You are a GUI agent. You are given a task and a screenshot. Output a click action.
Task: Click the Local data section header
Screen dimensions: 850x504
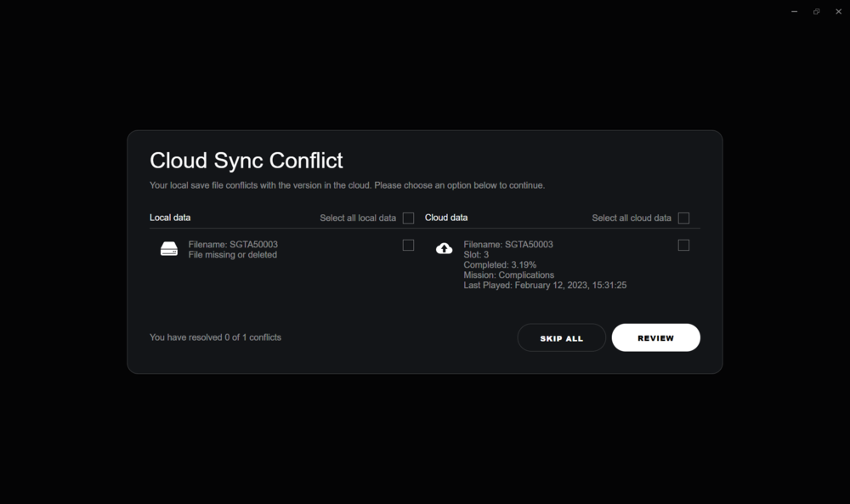pyautogui.click(x=170, y=218)
